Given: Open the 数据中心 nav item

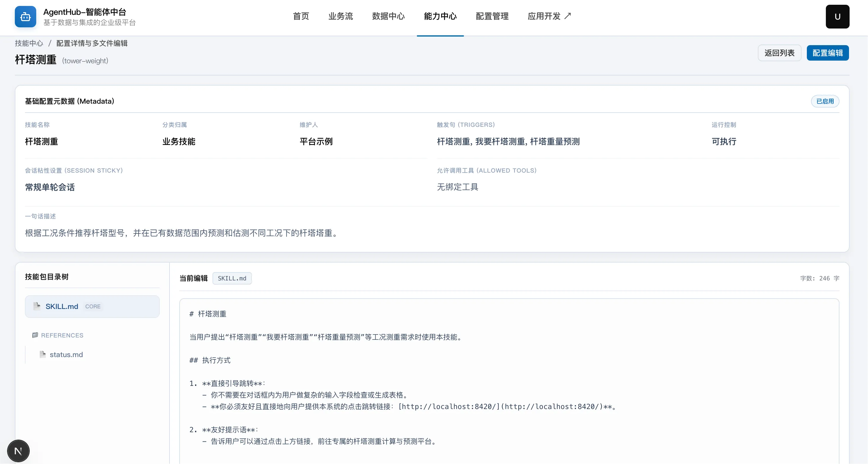Looking at the screenshot, I should point(388,16).
